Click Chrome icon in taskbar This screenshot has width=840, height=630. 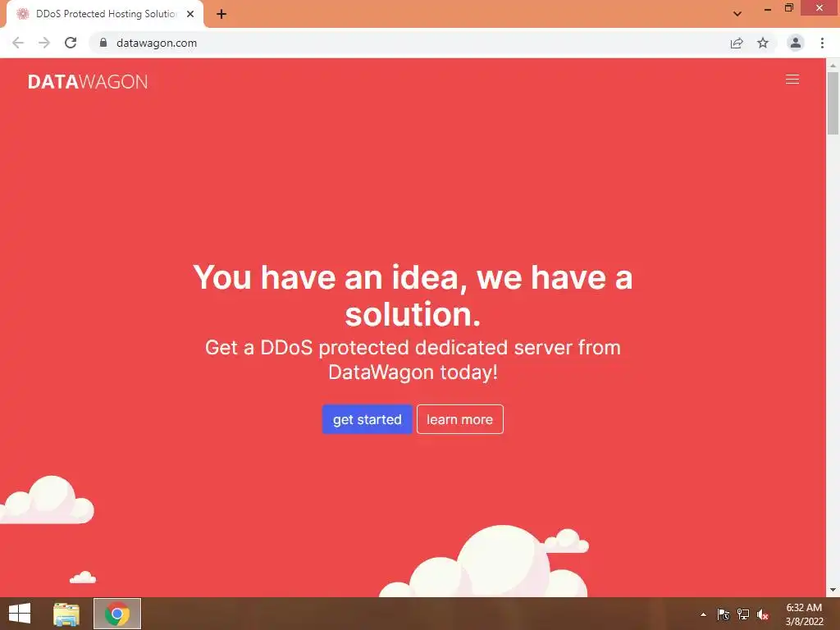[117, 614]
